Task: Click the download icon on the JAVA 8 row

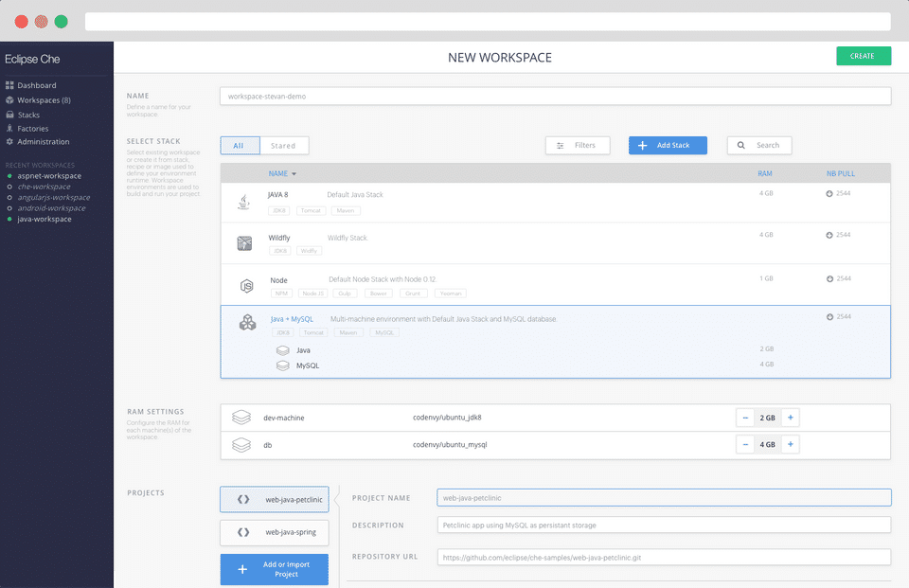Action: pos(829,194)
